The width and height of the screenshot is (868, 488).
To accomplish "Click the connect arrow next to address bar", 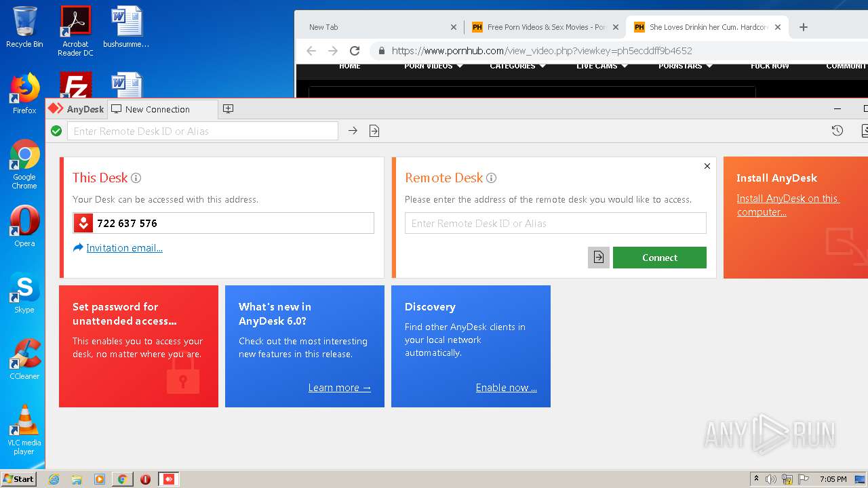I will 353,131.
